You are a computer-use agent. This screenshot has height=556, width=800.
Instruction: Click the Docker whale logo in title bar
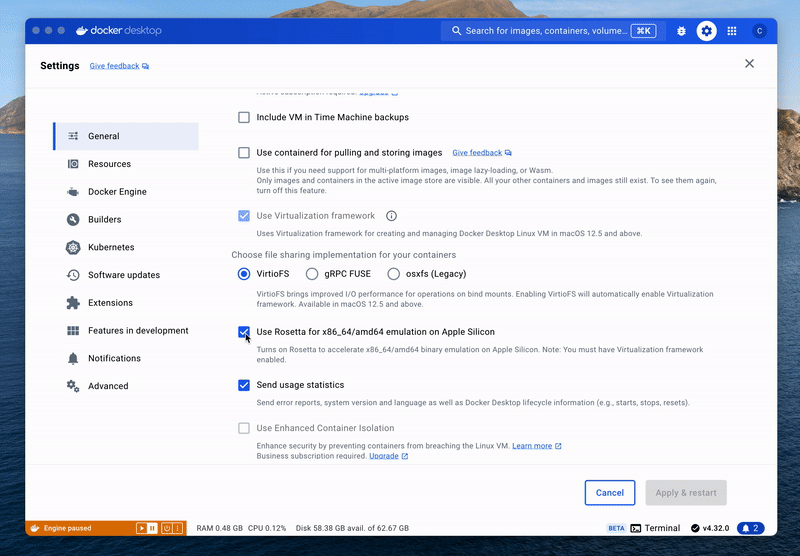82,31
